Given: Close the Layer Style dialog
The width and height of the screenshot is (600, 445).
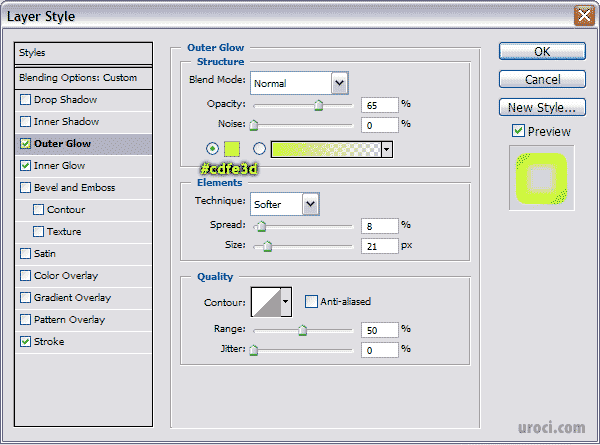Looking at the screenshot, I should (x=584, y=16).
